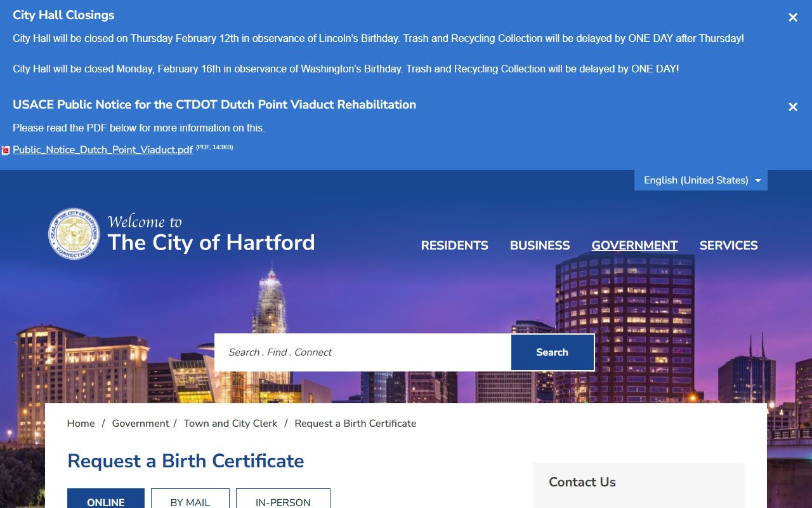Click USACE Public Notice alert heading

pyautogui.click(x=214, y=105)
